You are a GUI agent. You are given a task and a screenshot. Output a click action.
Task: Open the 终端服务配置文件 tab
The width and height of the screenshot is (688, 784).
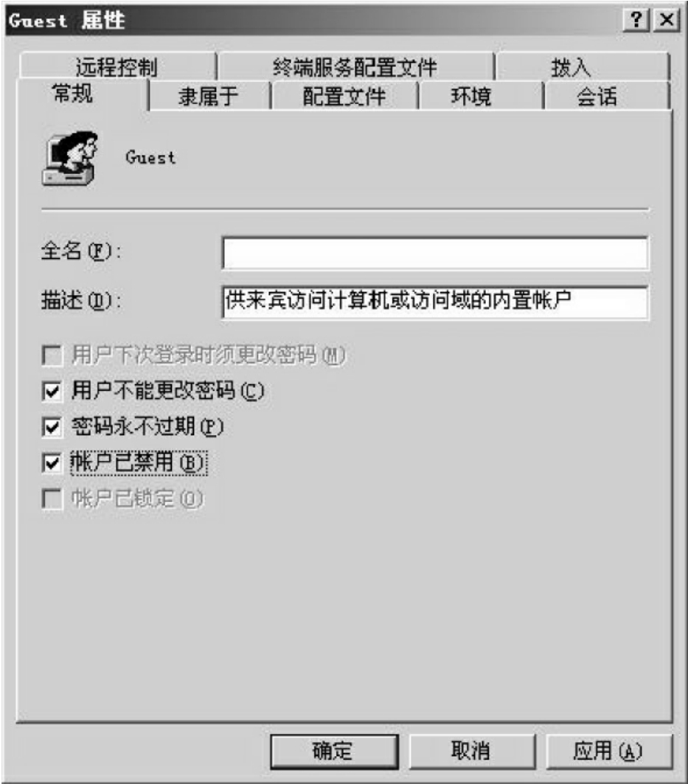[355, 66]
